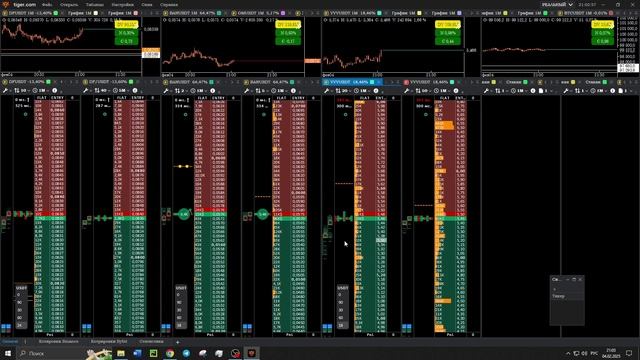Select 0 volume preset in DFUSDT USDT panel
The width and height of the screenshot is (640, 360).
pyautogui.click(x=20, y=295)
